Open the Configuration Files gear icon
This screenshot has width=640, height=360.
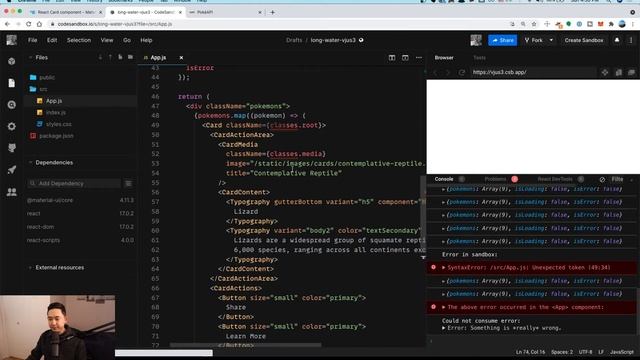[11, 127]
